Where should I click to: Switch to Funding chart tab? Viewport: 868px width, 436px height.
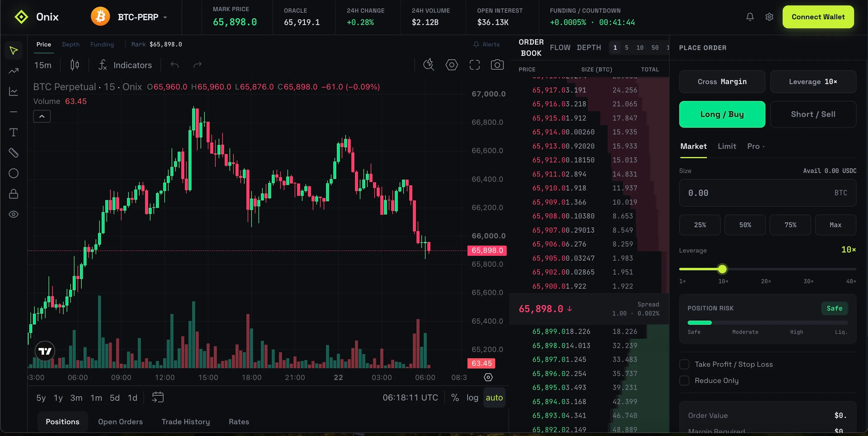102,44
